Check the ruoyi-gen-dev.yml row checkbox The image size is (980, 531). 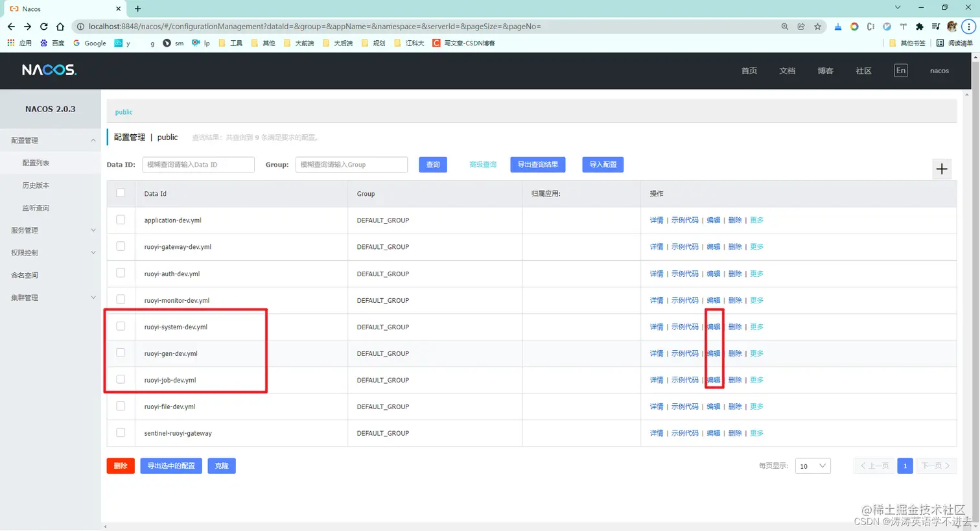(121, 353)
